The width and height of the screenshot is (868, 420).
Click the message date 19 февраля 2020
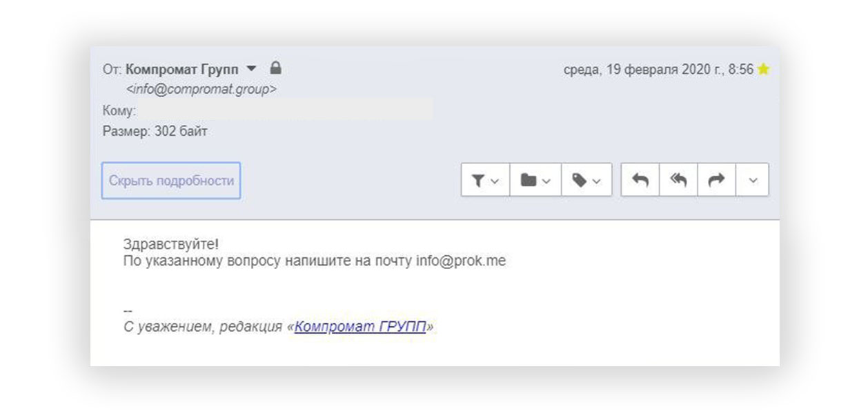click(x=658, y=70)
